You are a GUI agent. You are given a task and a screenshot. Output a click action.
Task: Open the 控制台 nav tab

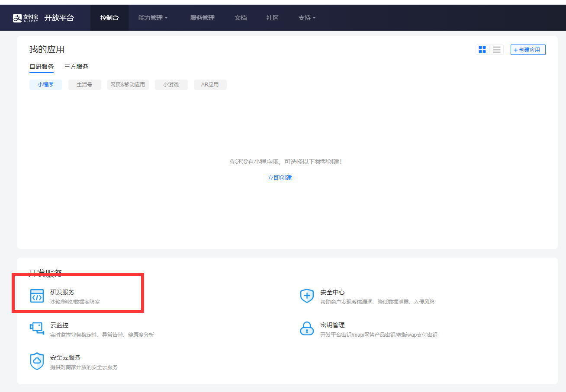(x=109, y=18)
